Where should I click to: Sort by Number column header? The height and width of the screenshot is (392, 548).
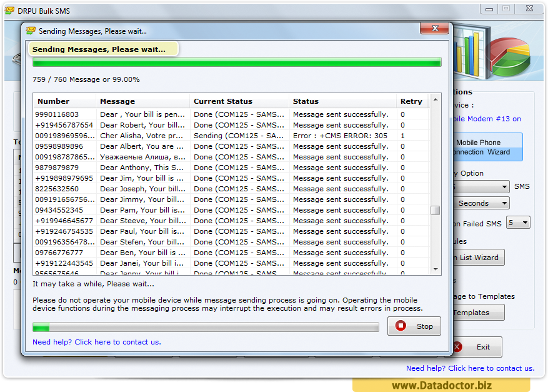click(x=64, y=101)
